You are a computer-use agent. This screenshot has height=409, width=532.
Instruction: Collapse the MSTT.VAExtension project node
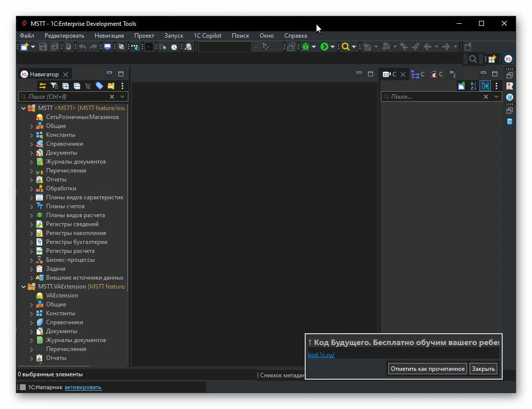tap(23, 287)
